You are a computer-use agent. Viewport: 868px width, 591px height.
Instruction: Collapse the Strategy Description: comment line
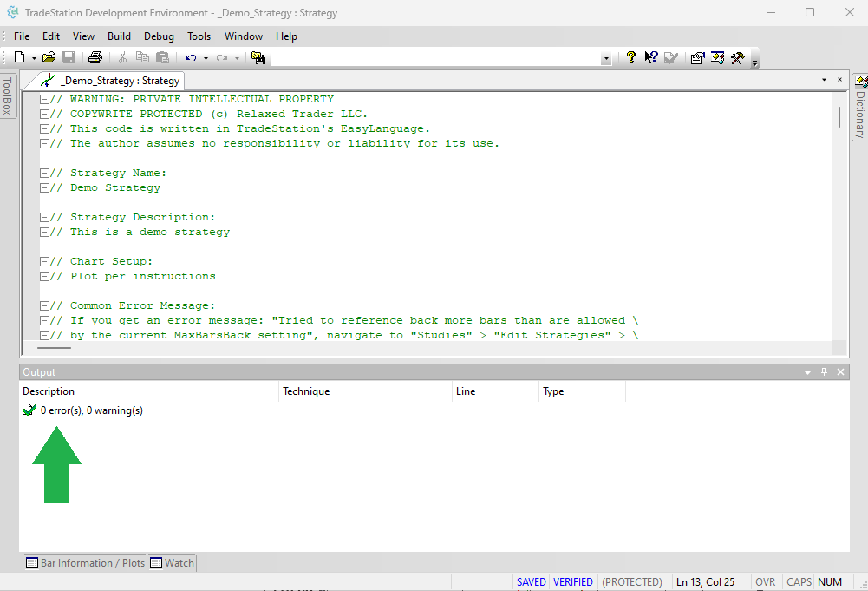(44, 217)
